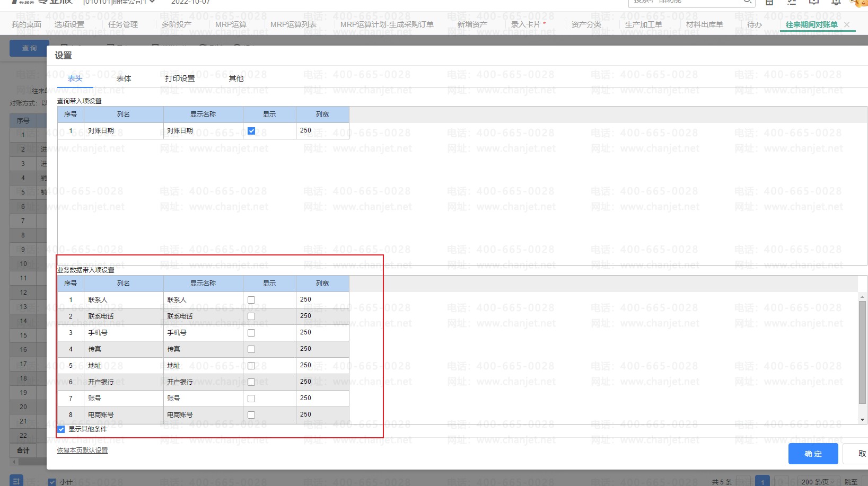Open the 200 条/页 page size dropdown
This screenshot has width=868, height=486.
tap(818, 482)
